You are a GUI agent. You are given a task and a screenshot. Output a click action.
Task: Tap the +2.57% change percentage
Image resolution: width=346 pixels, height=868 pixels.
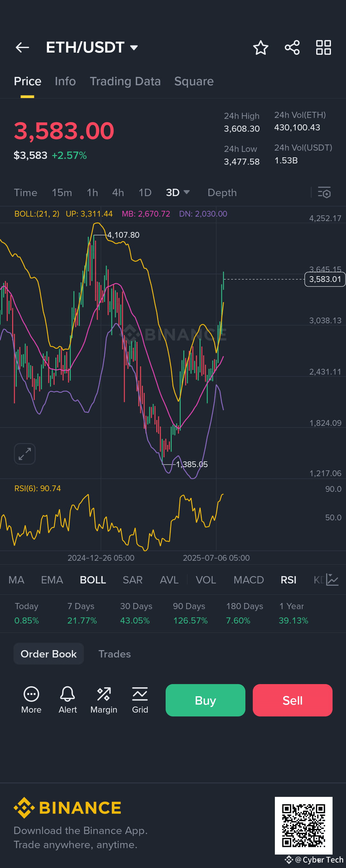(69, 155)
